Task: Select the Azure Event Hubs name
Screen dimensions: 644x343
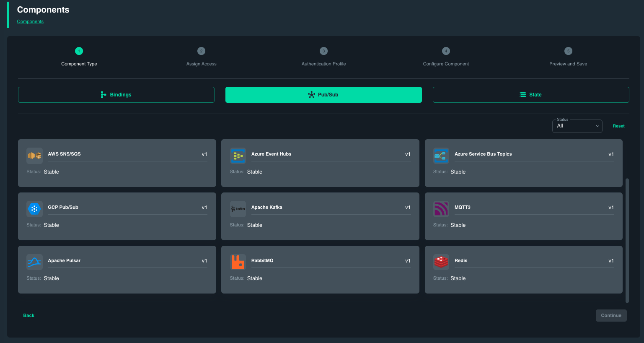Action: [271, 154]
